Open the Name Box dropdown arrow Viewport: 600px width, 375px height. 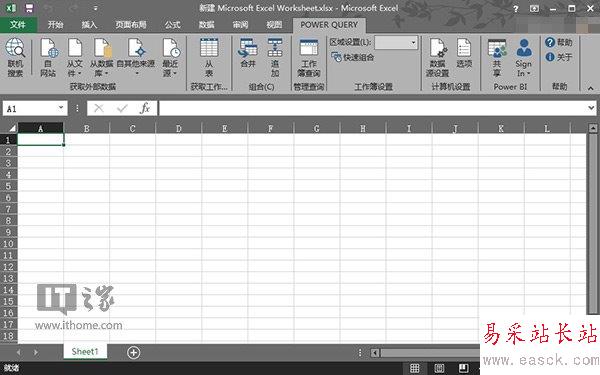coord(61,108)
